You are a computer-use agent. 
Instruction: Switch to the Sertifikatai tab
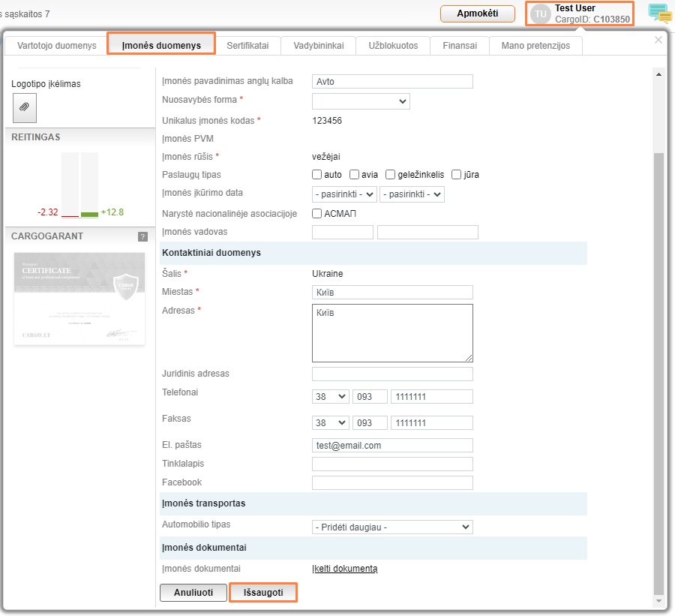point(247,46)
